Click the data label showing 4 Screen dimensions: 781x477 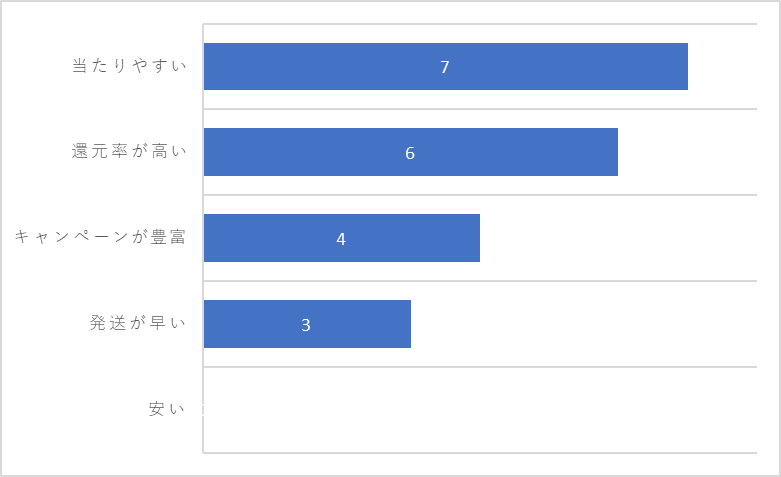click(x=341, y=239)
